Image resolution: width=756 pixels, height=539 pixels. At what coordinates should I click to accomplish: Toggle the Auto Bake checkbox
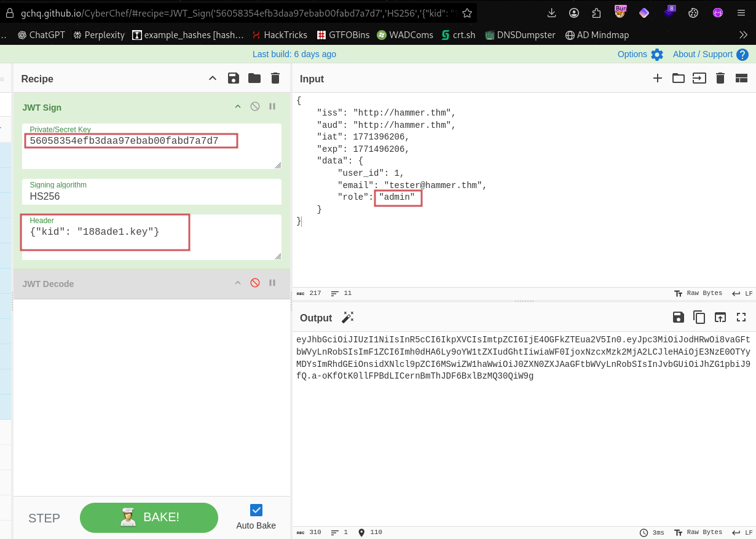click(256, 510)
